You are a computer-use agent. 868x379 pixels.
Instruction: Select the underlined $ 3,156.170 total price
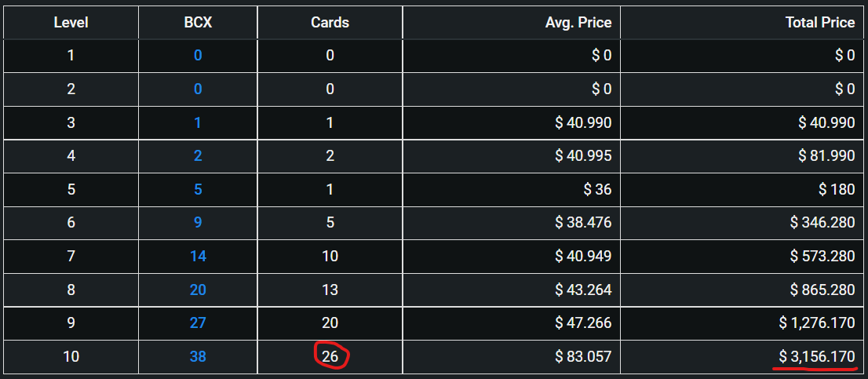(x=816, y=356)
